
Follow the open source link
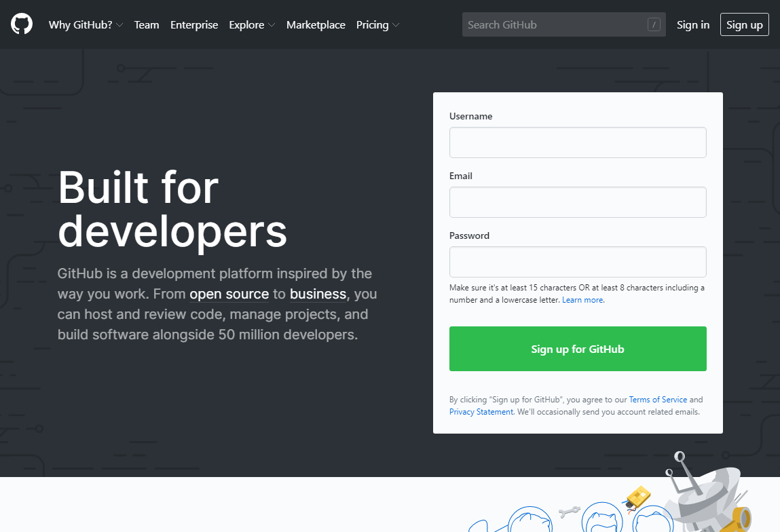coord(229,294)
